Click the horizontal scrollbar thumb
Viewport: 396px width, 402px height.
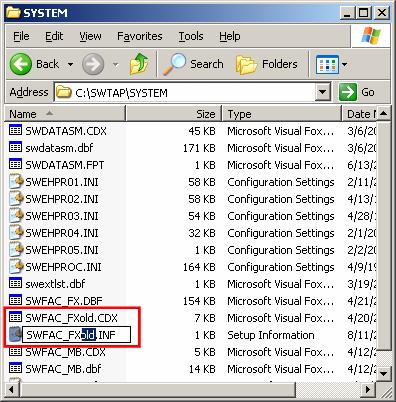point(158,389)
